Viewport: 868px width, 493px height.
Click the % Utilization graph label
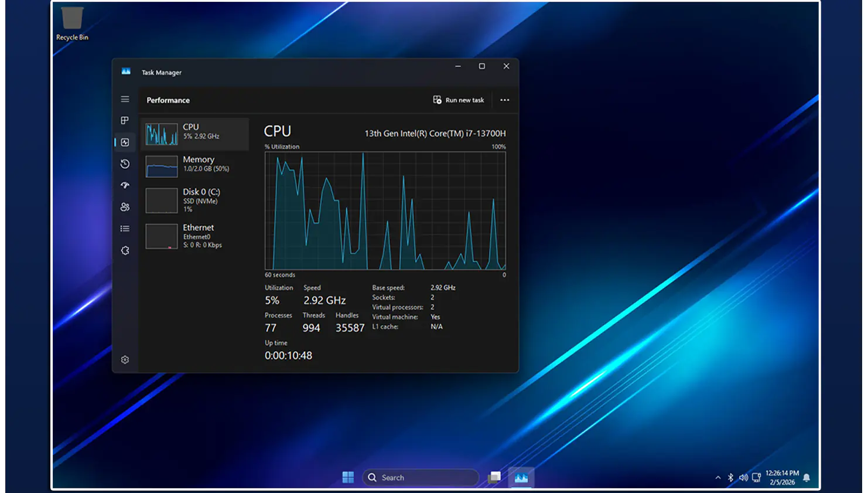(282, 147)
